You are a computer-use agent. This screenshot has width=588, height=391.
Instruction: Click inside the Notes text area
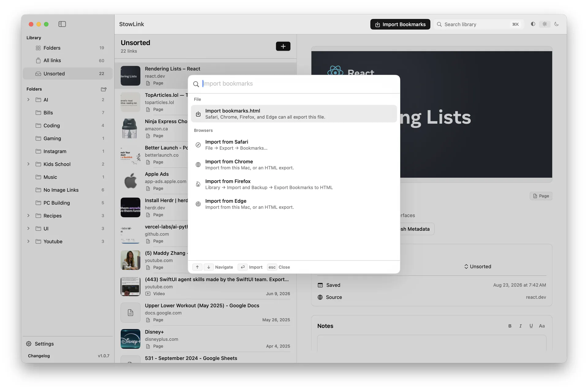click(432, 343)
